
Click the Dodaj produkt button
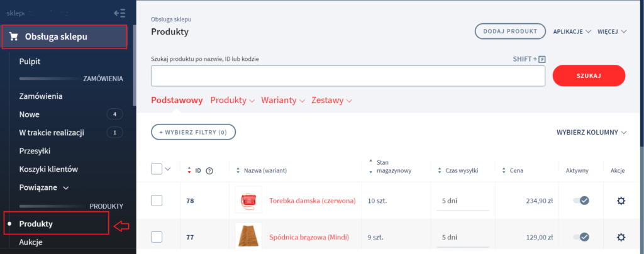[x=509, y=31]
